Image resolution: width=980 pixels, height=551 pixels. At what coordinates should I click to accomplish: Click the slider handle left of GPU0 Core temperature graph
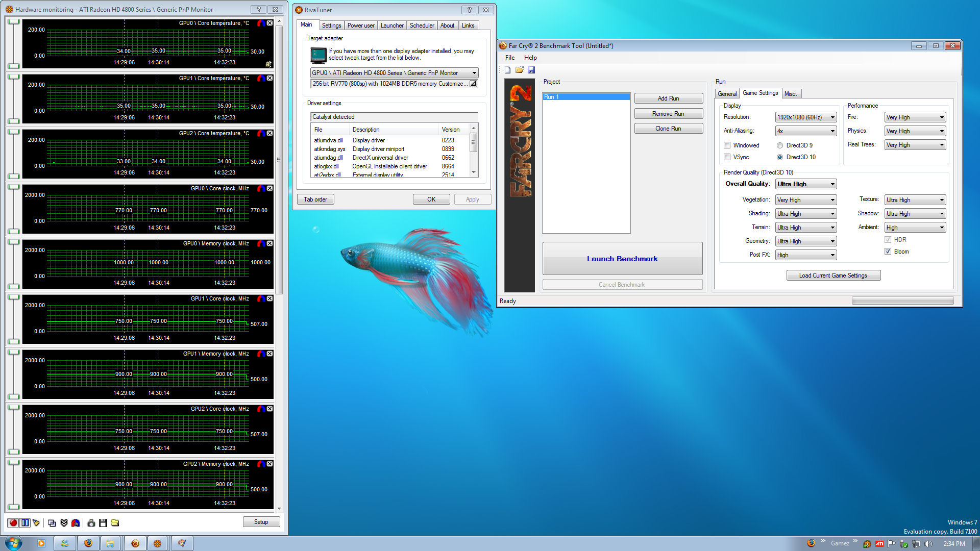[14, 21]
